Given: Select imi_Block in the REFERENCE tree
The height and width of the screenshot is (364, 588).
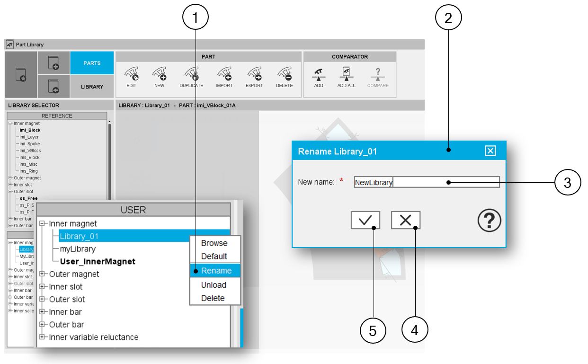Looking at the screenshot, I should tap(30, 130).
